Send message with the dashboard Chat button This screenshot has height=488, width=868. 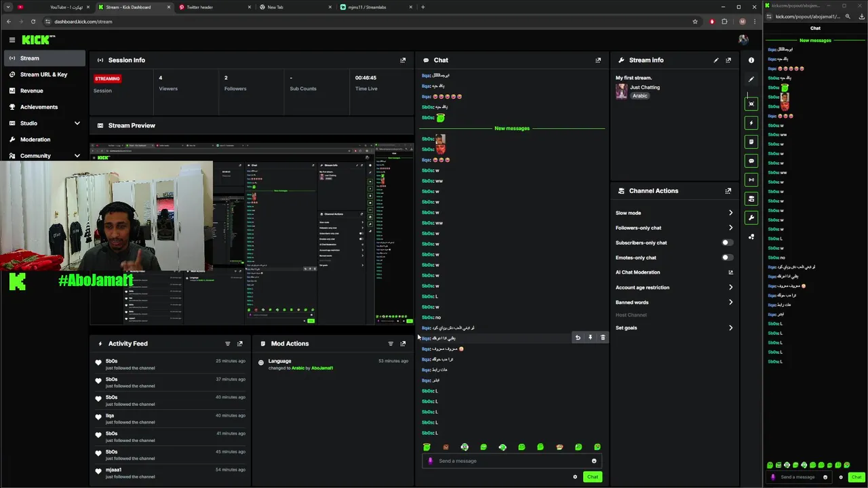(593, 476)
